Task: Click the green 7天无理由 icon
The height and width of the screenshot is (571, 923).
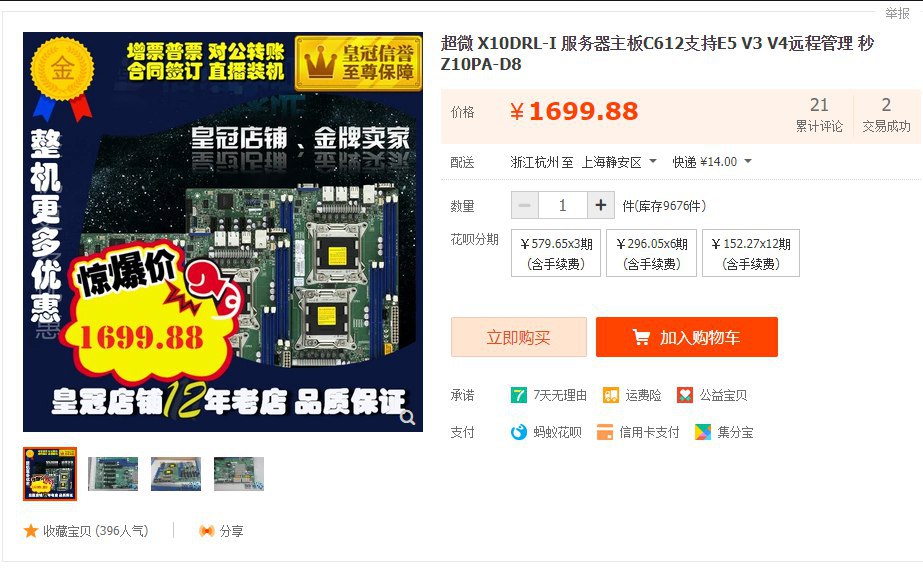Action: [x=519, y=395]
